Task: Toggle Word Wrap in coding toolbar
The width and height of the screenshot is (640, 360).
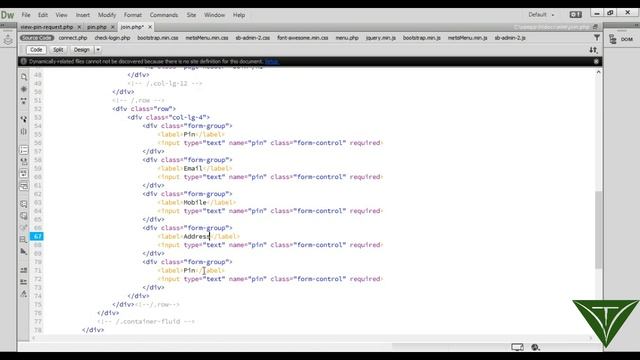Action: click(24, 174)
